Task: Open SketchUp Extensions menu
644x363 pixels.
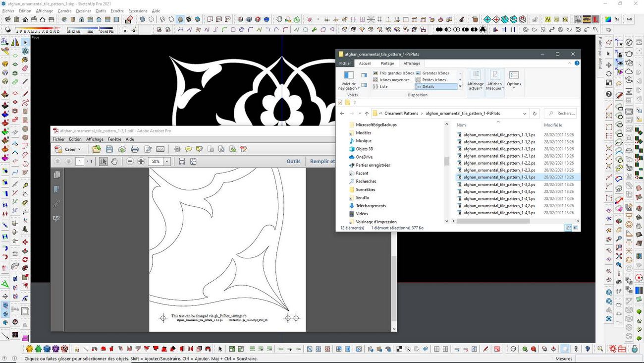Action: point(138,11)
